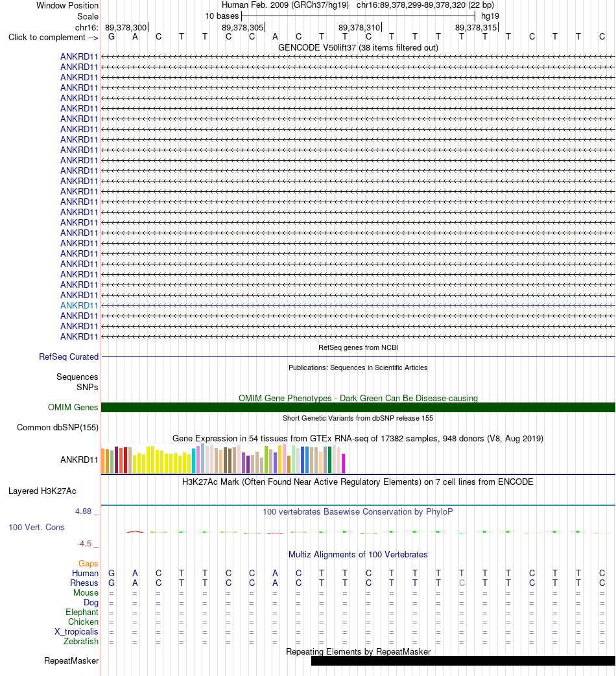Screen dimensions: 616x676
Task: Click the Dog species label
Action: pos(91,602)
